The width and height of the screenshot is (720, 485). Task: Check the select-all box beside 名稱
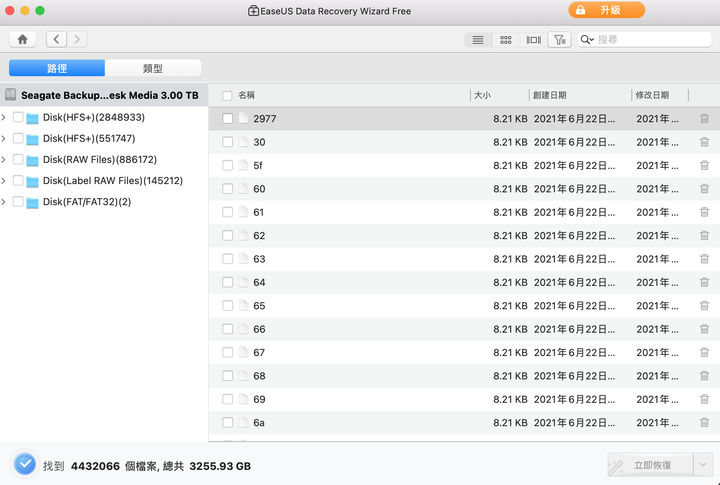[227, 96]
